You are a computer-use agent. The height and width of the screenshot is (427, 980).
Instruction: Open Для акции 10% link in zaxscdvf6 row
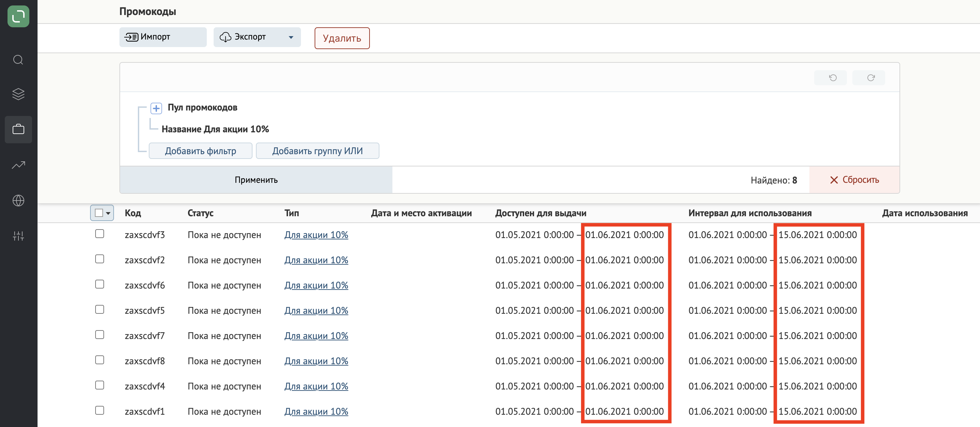tap(316, 285)
